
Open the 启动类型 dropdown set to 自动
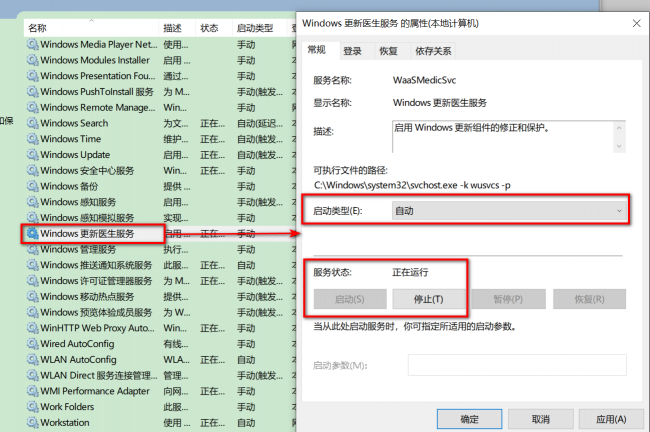coord(509,211)
